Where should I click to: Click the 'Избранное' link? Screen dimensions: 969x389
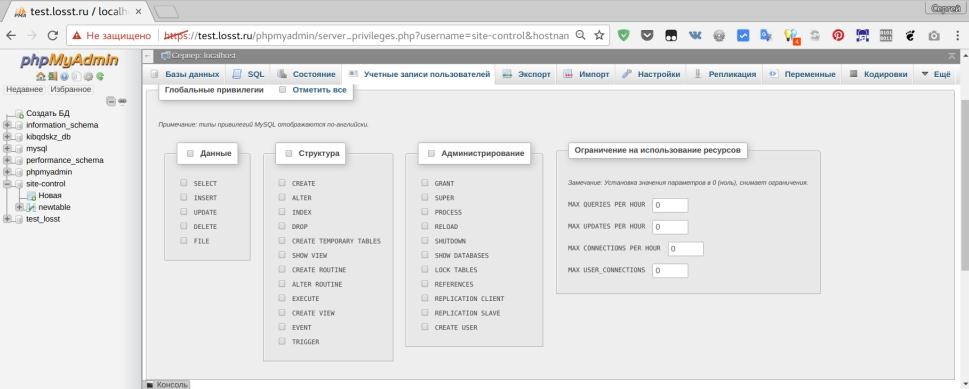pos(70,90)
